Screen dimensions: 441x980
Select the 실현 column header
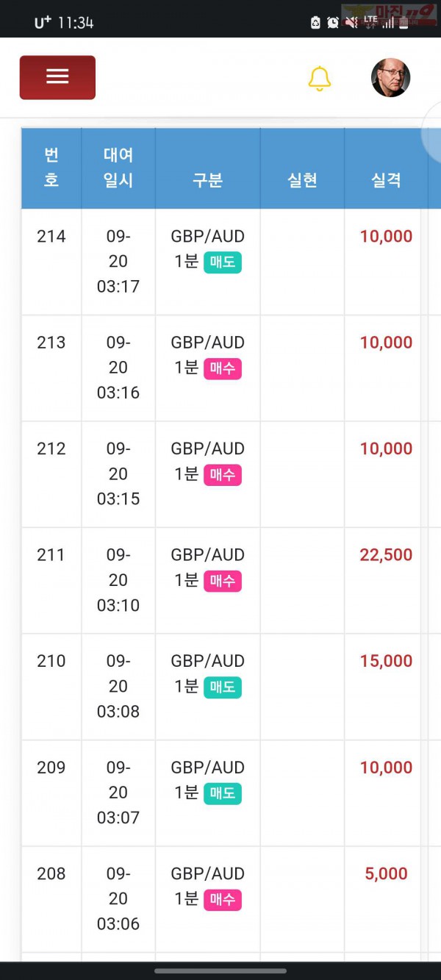pyautogui.click(x=302, y=180)
